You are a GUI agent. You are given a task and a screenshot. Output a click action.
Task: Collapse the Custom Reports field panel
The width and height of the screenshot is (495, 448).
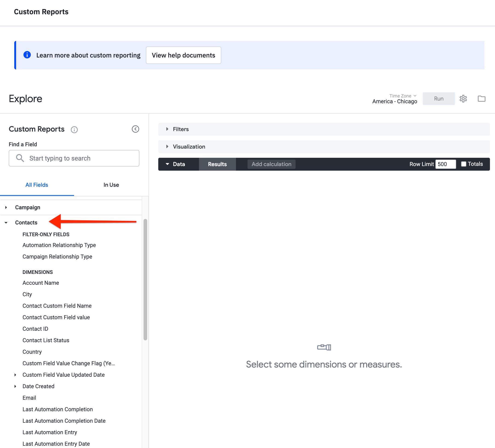point(135,129)
